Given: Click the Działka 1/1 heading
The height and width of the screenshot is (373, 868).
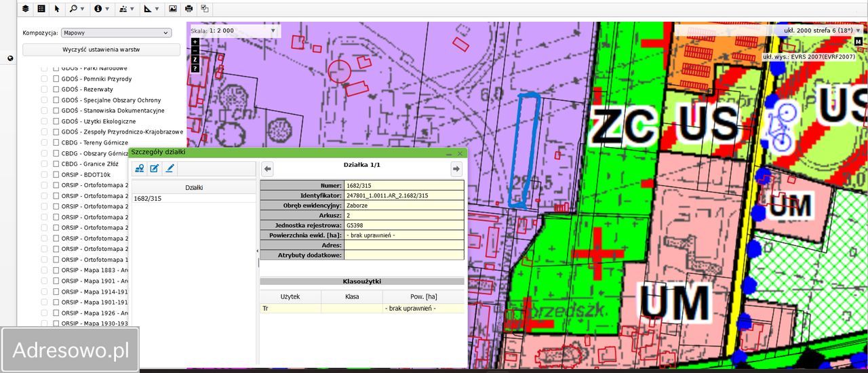Looking at the screenshot, I should pos(362,165).
